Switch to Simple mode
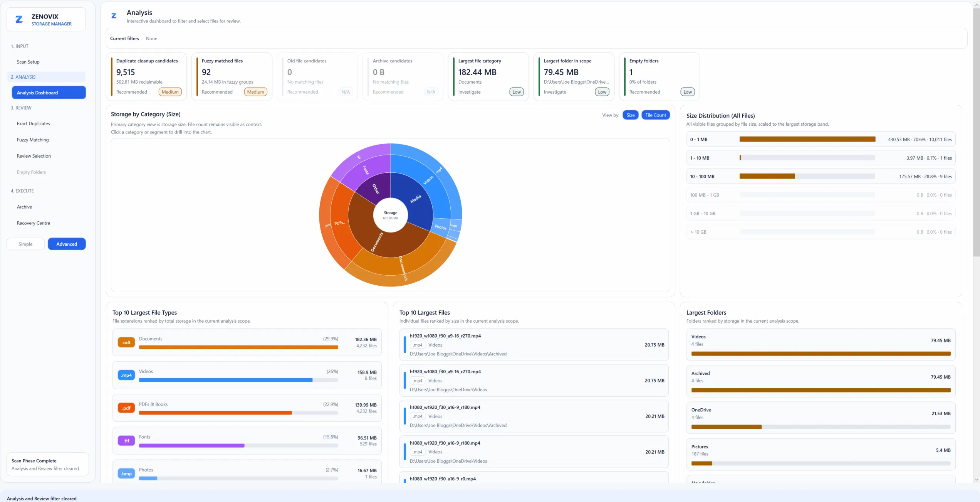The width and height of the screenshot is (980, 502). click(25, 244)
